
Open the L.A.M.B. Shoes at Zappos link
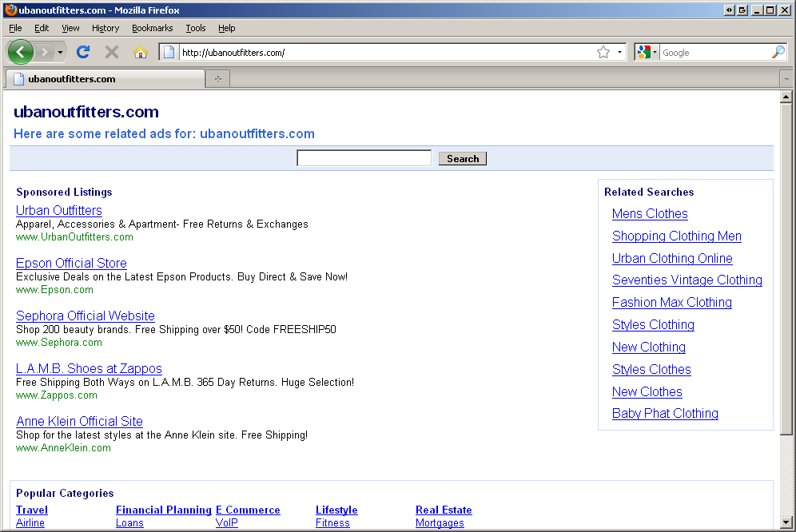(89, 368)
